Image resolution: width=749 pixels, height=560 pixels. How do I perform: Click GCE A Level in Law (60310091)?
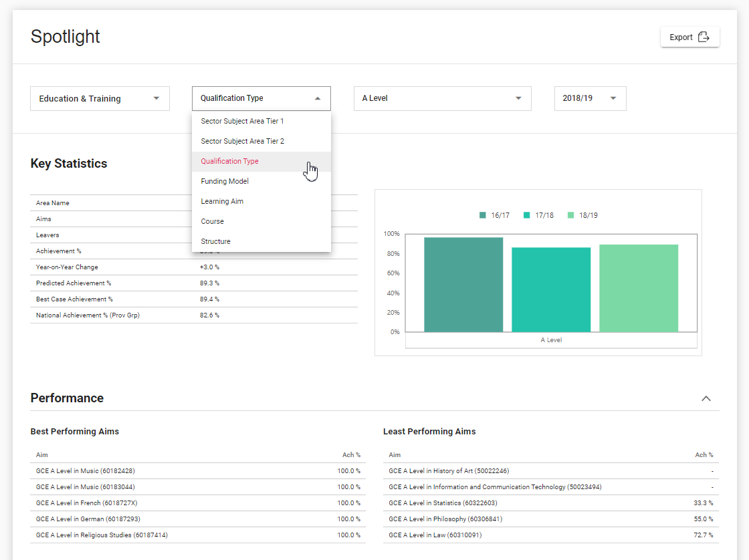[x=435, y=535]
